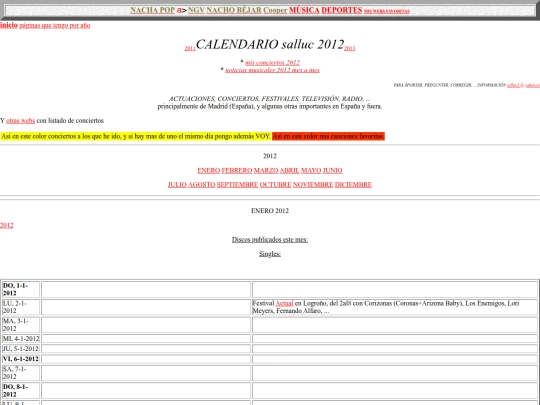This screenshot has width=540, height=405.
Task: Open the NGV link in top bar
Action: tap(196, 10)
